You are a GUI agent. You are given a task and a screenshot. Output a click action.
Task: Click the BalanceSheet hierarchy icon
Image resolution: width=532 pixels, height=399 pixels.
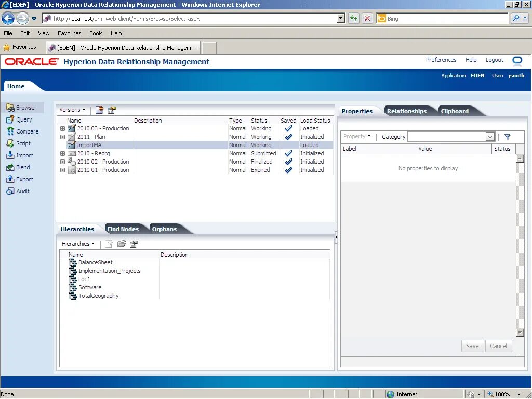point(73,262)
